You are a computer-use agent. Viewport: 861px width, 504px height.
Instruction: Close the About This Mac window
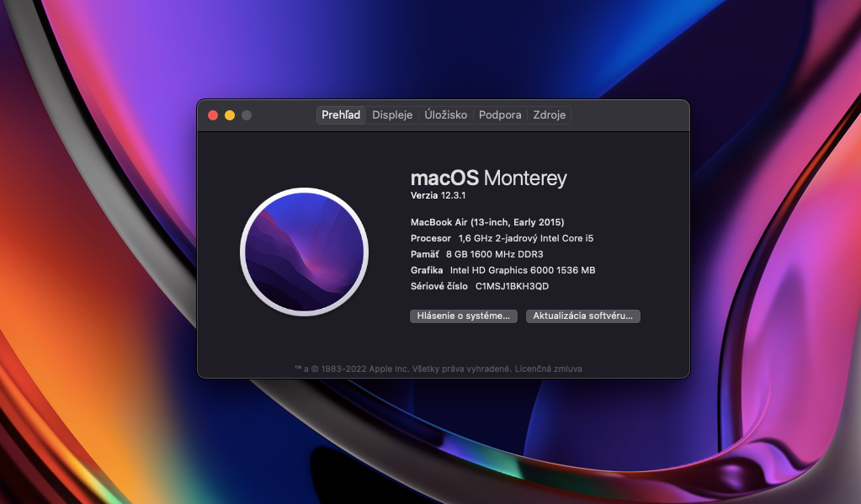pos(213,114)
